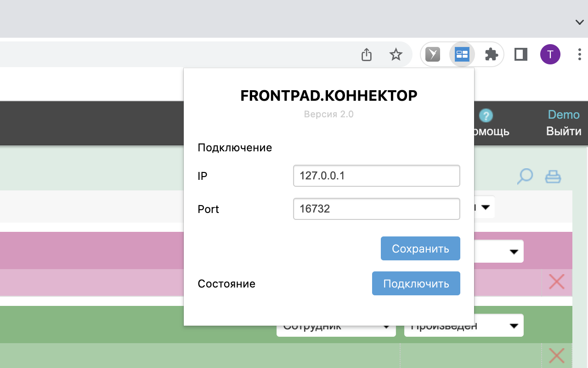The height and width of the screenshot is (368, 588).
Task: Delete the pink row with red X
Action: tap(556, 282)
